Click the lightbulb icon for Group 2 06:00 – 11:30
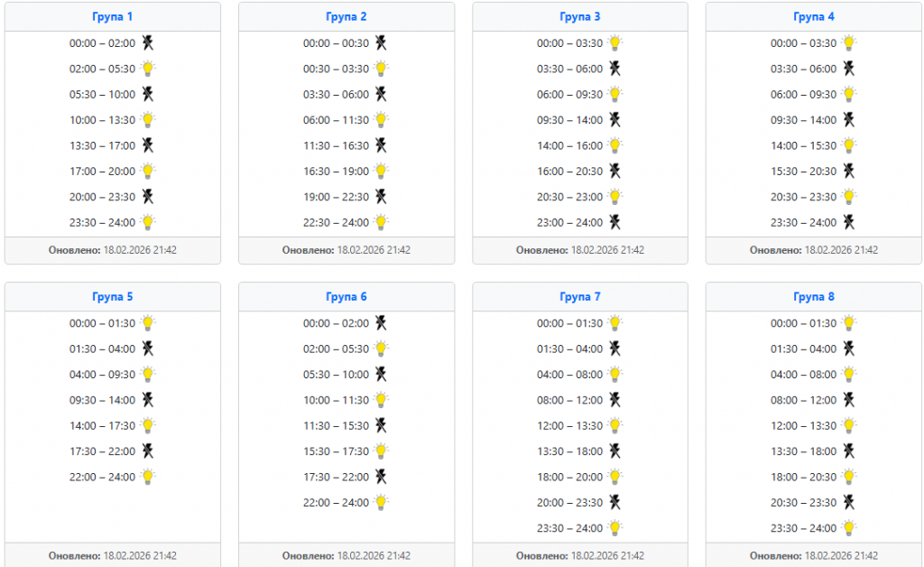The image size is (924, 567). (382, 119)
